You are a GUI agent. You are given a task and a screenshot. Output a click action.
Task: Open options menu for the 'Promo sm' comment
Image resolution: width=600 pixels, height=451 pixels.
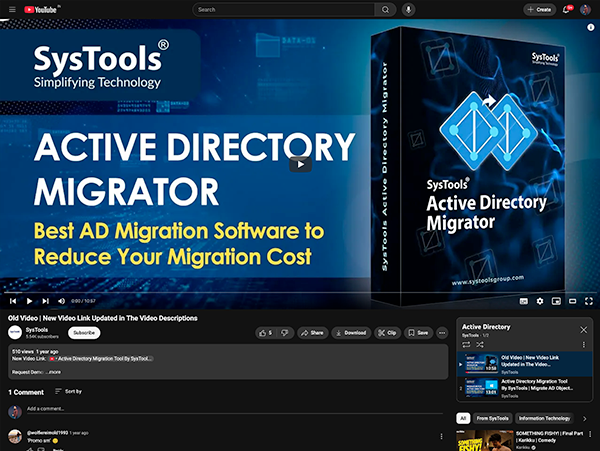[441, 436]
